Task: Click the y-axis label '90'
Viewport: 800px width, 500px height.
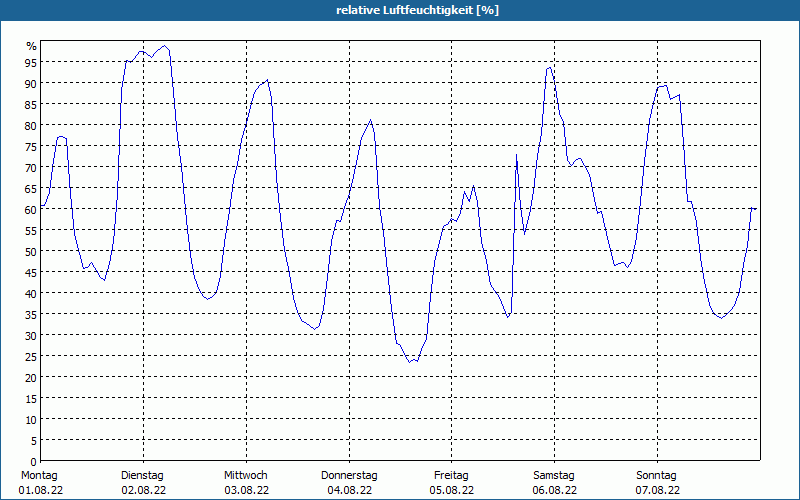Action: [x=32, y=83]
